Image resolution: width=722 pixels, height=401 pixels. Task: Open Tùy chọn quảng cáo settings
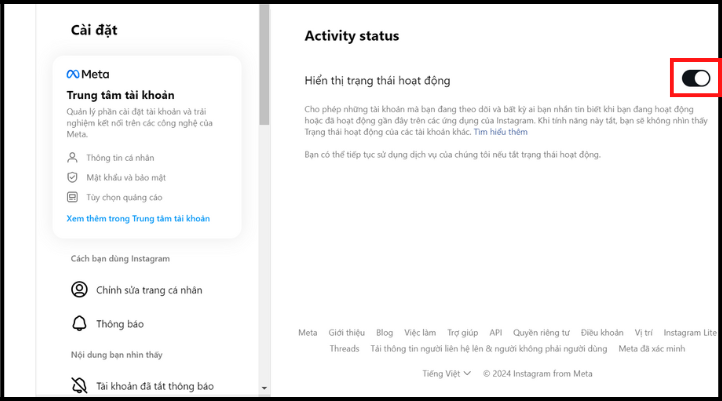click(124, 198)
